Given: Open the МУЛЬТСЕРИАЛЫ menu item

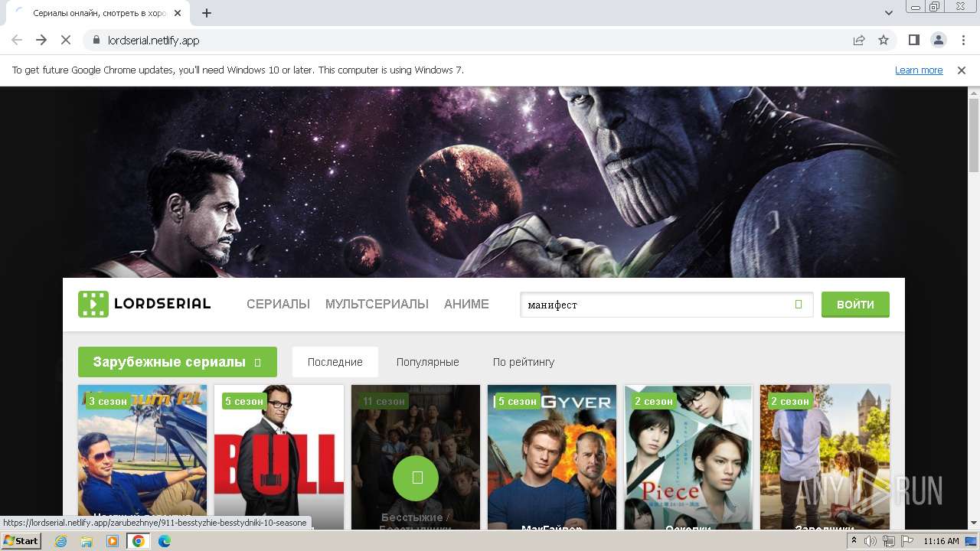Looking at the screenshot, I should point(377,304).
